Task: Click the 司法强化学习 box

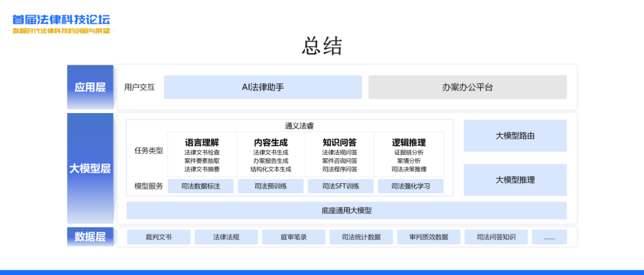Action: pyautogui.click(x=411, y=186)
